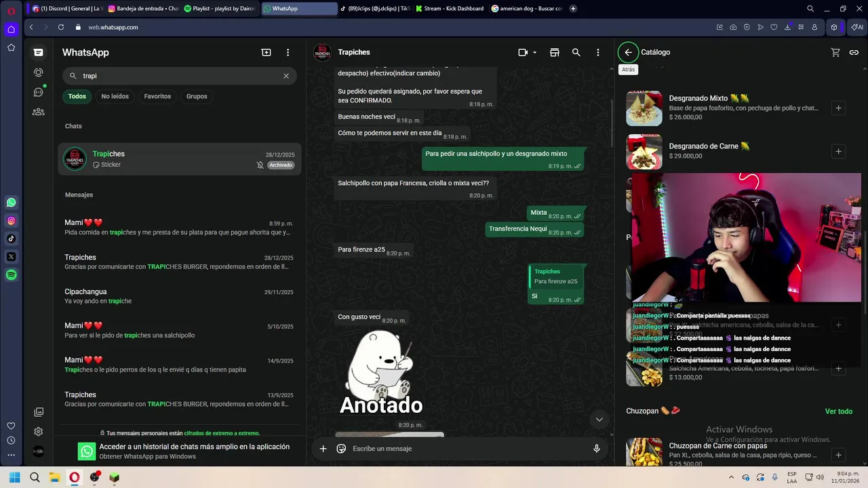Open the WhatsApp Status sidebar icon

point(39,73)
